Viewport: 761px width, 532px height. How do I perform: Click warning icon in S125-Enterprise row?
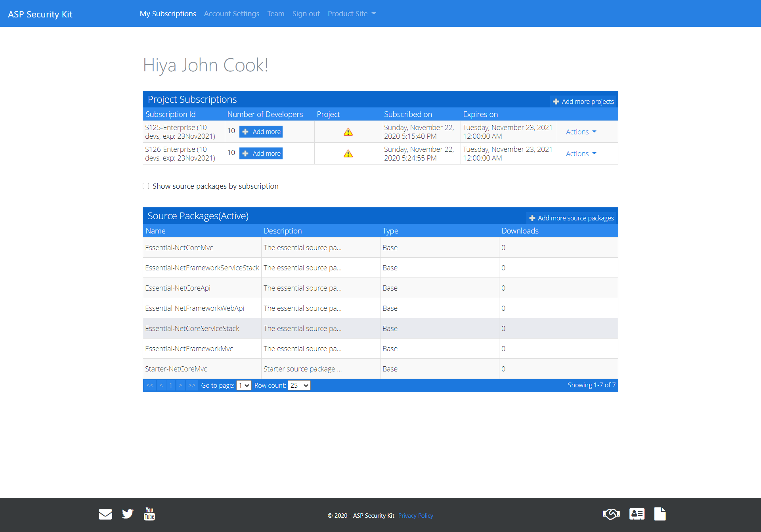(348, 132)
